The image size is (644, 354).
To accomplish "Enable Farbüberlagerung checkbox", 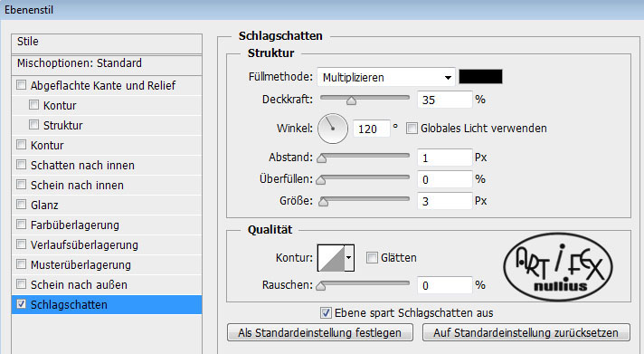I will [x=21, y=224].
